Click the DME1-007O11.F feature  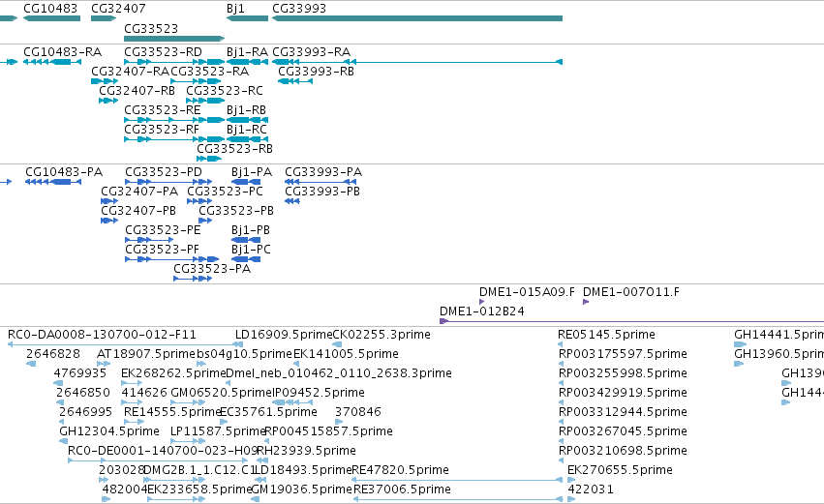coord(631,292)
